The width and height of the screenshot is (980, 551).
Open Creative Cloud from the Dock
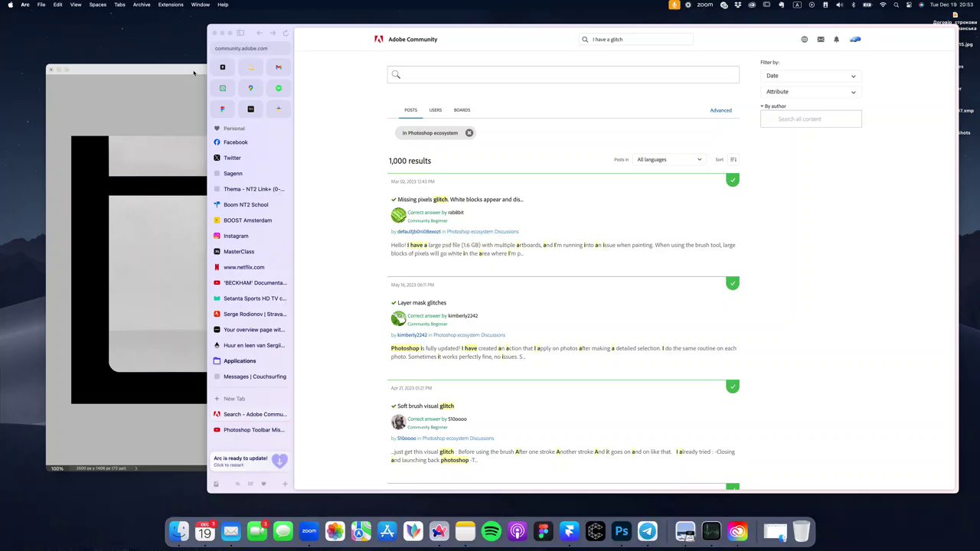click(x=737, y=531)
